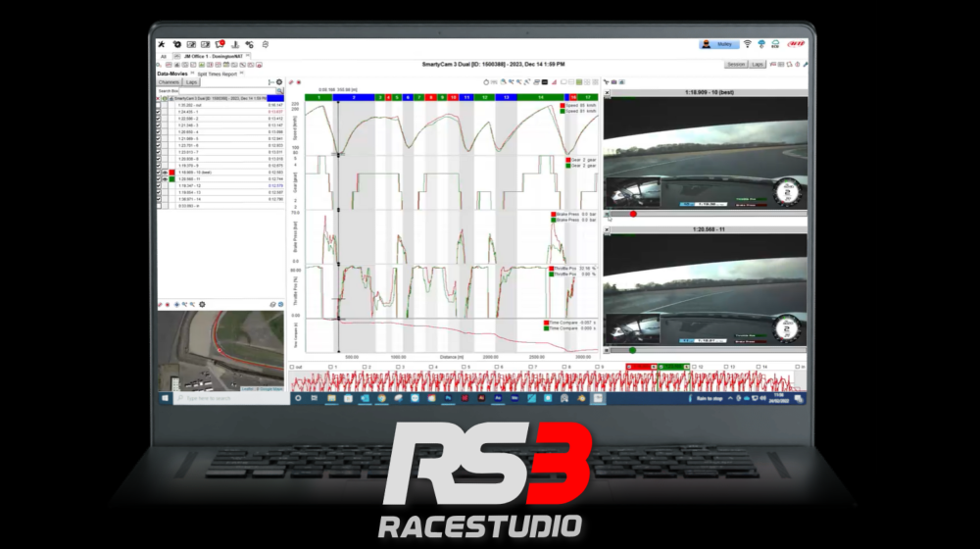980x549 pixels.
Task: Click the ECU cloud icon
Action: point(775,44)
